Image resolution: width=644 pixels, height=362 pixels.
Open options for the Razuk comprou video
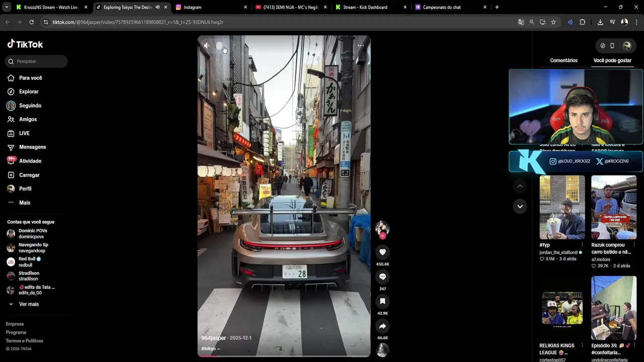click(x=634, y=245)
